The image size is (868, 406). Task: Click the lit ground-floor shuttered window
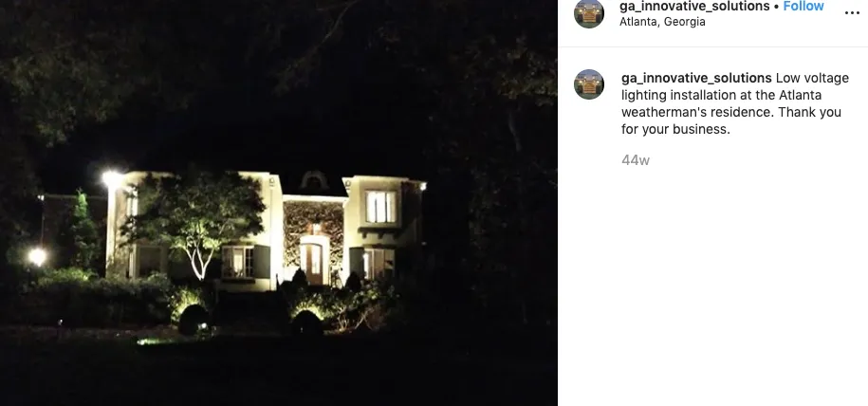click(x=238, y=262)
